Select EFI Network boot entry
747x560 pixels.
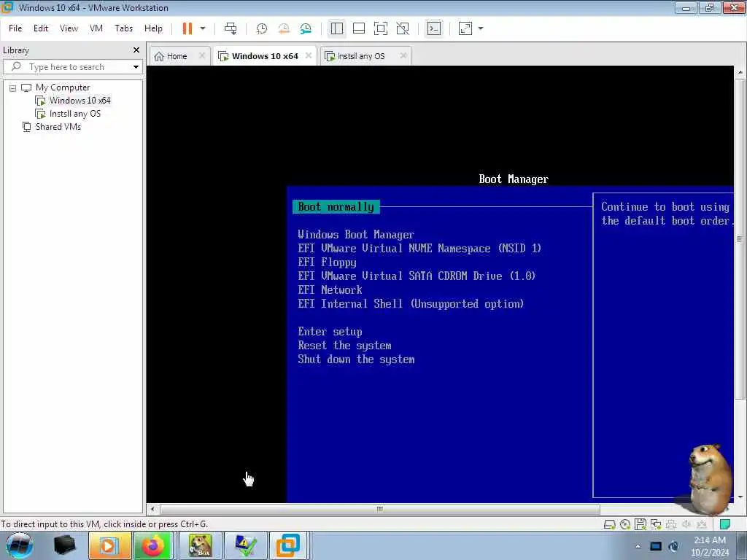click(x=330, y=289)
